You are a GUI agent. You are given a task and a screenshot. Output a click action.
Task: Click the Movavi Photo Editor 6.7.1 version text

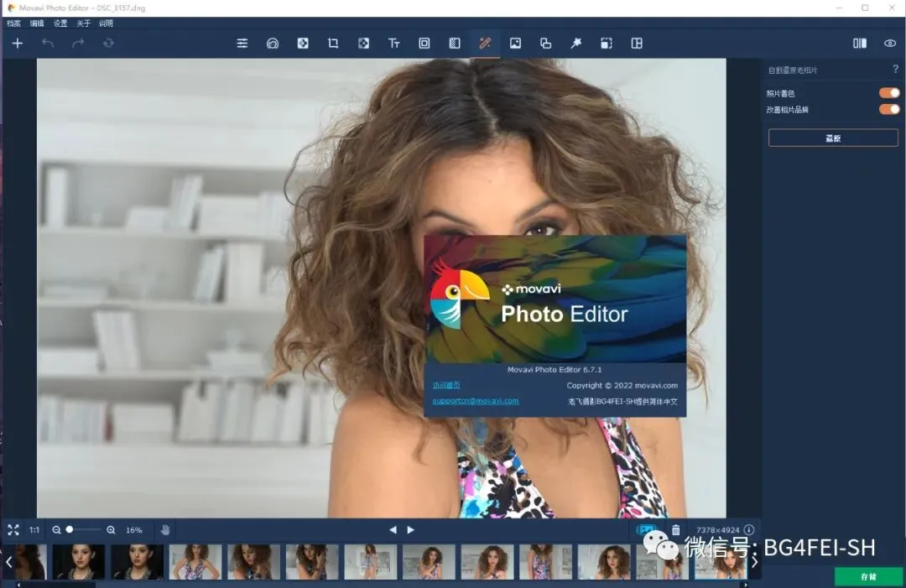[555, 370]
